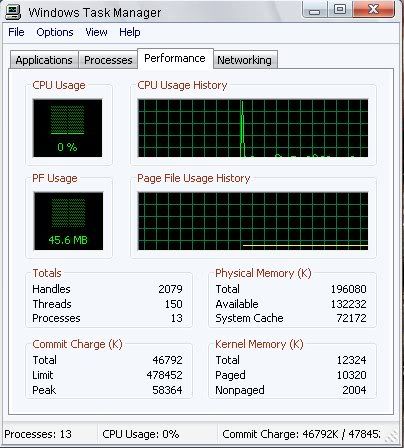Open the File menu

point(16,32)
